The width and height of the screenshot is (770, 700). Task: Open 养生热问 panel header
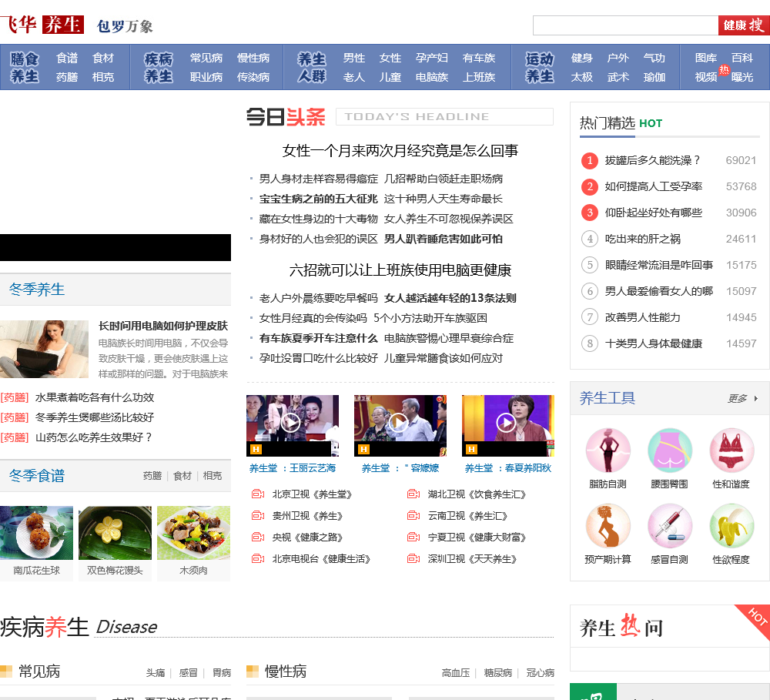[x=621, y=628]
